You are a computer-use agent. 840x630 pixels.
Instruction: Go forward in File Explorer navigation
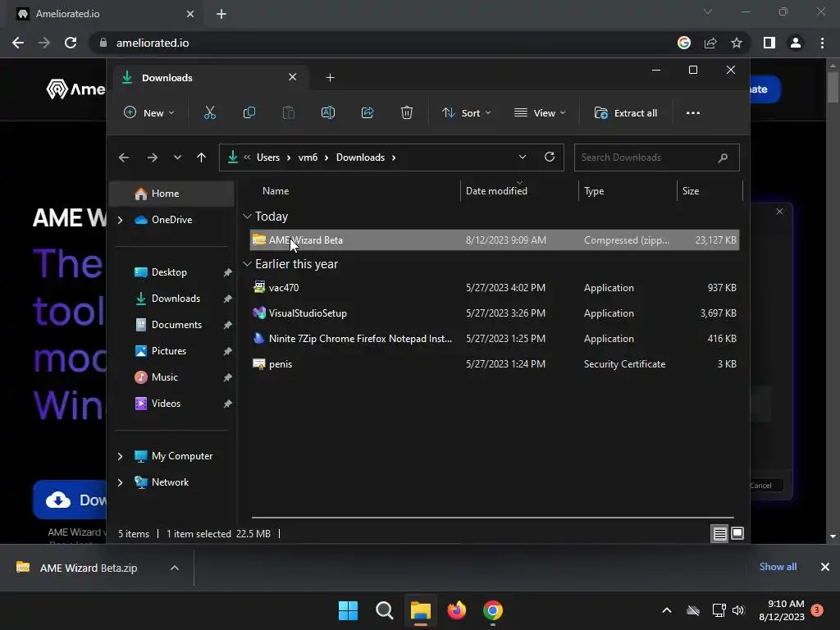(x=152, y=157)
